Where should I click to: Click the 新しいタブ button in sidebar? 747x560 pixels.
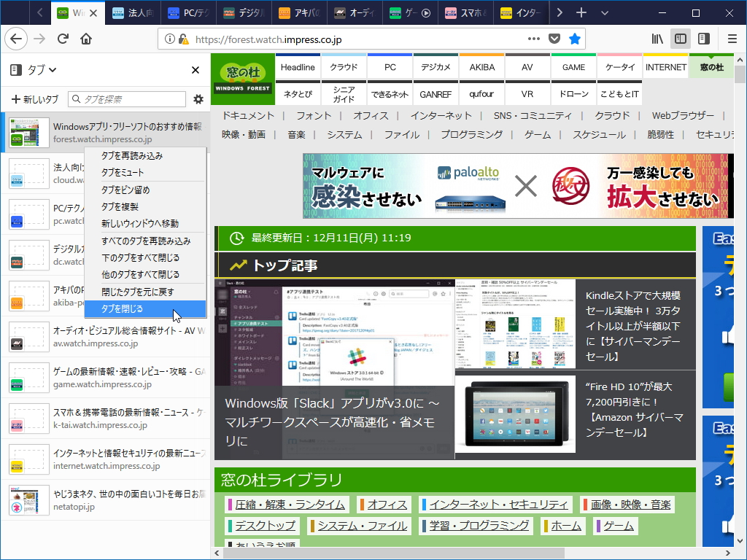click(34, 98)
